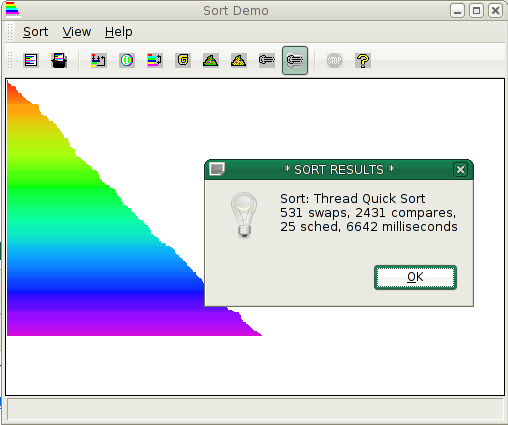Open the Help menu

119,32
